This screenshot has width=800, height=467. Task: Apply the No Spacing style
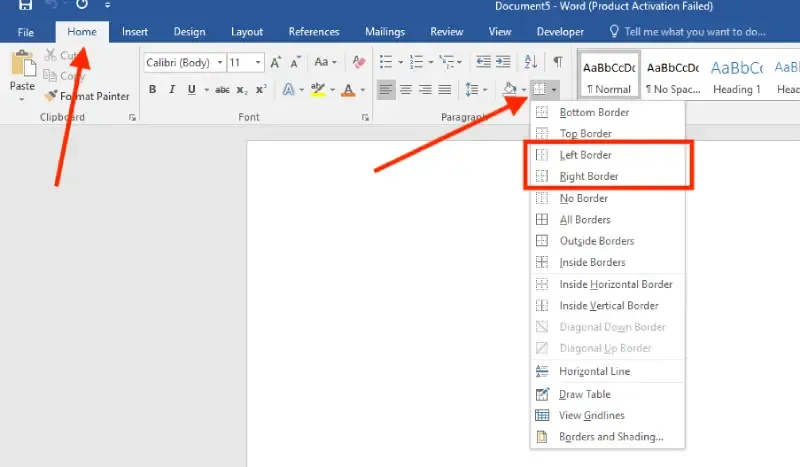coord(673,77)
